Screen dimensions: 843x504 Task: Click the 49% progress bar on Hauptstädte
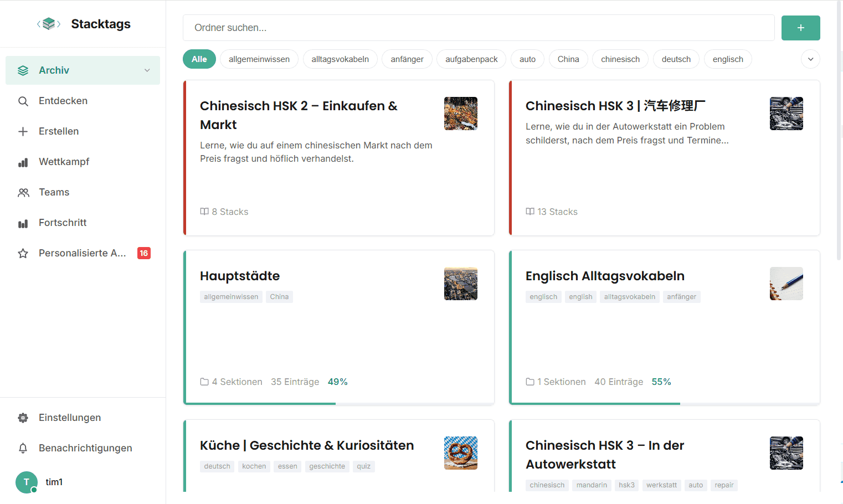pos(339,404)
